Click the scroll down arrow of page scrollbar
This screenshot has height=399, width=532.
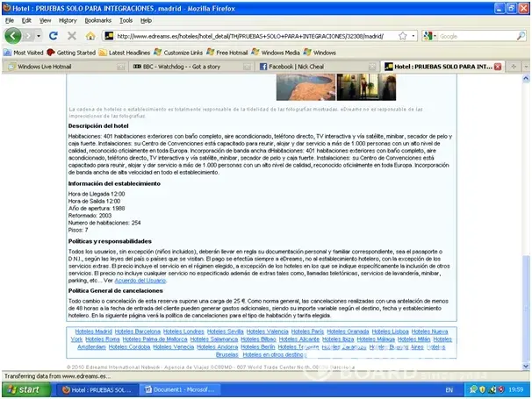pos(526,367)
